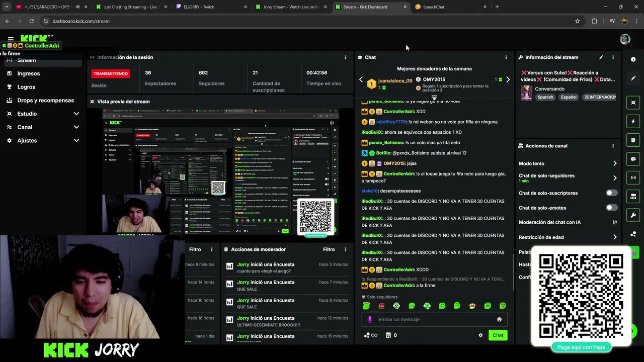Open Información del stream three-dot menu
Image resolution: width=644 pixels, height=362 pixels.
pyautogui.click(x=613, y=57)
